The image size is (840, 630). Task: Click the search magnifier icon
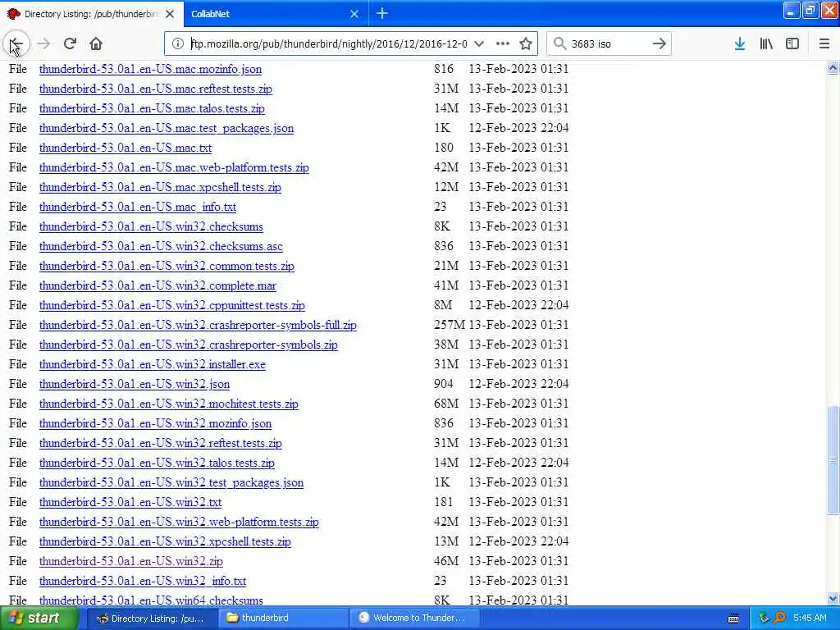coord(559,43)
